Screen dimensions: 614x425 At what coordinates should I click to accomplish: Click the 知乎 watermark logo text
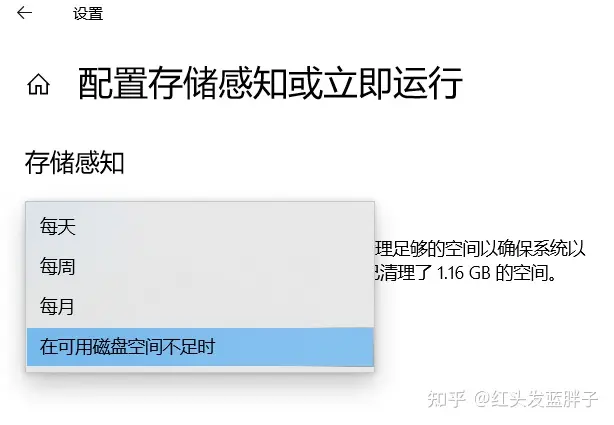coord(446,399)
